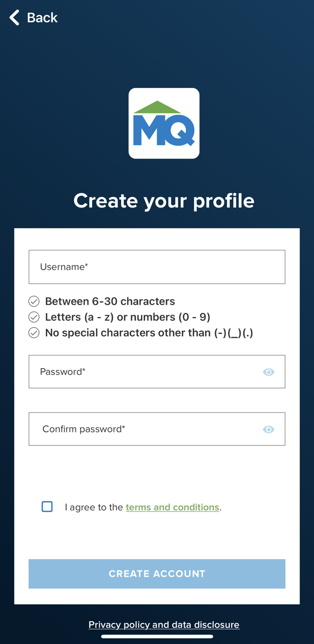
Task: Click the no special characters checkmark icon
Action: pyautogui.click(x=34, y=333)
